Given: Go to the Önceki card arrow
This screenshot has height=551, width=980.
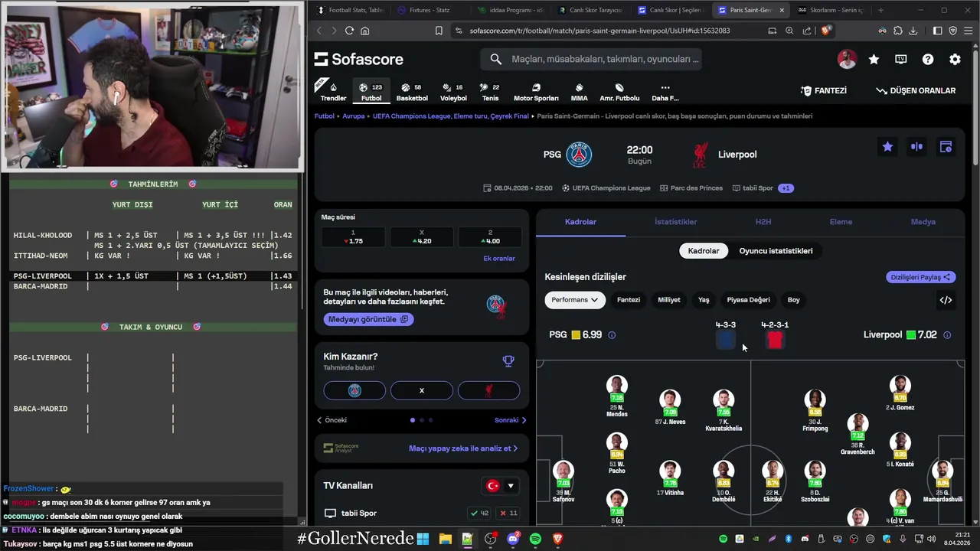Looking at the screenshot, I should tap(332, 420).
